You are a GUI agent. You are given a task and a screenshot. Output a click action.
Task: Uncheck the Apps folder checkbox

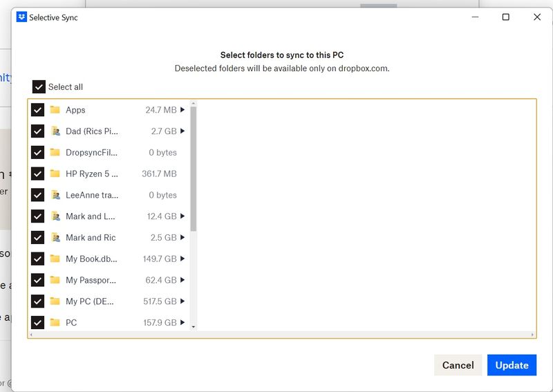37,110
